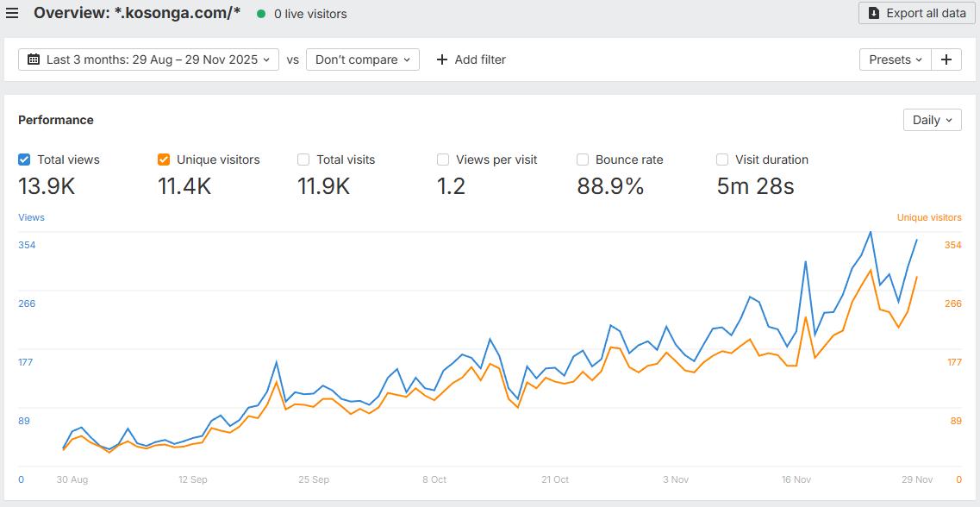The height and width of the screenshot is (507, 980).
Task: Enable the Total visits checkbox
Action: [303, 160]
